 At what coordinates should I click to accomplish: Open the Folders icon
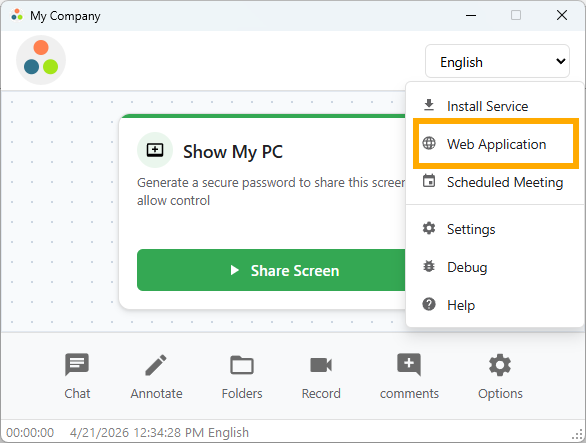pos(242,365)
